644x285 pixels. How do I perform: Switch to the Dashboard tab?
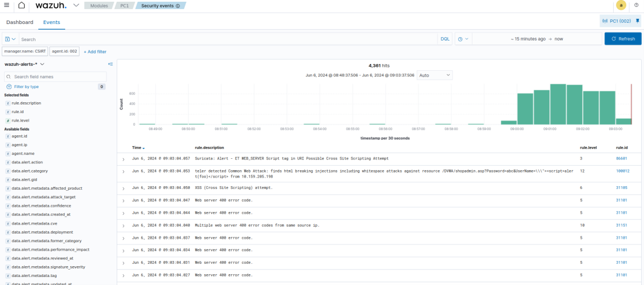pos(19,22)
